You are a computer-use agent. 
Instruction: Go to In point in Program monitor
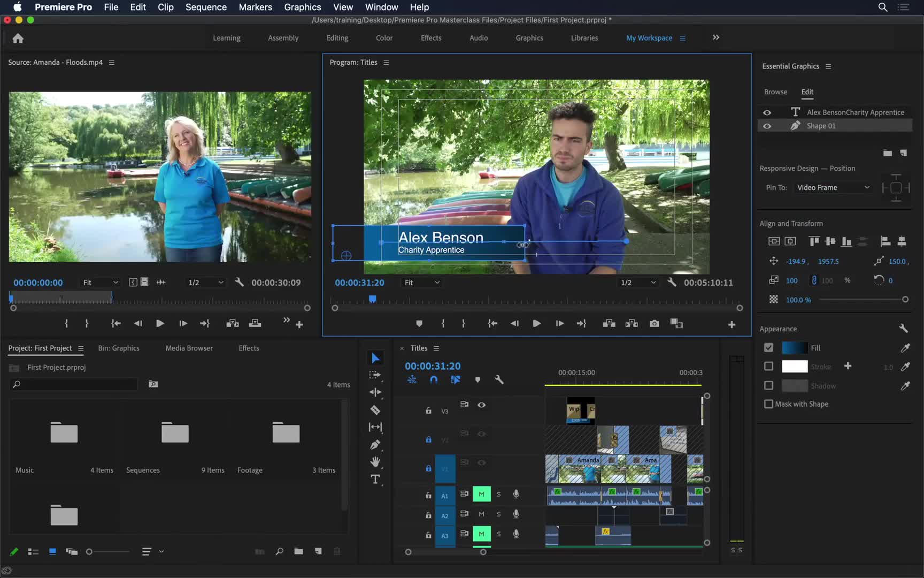click(492, 323)
